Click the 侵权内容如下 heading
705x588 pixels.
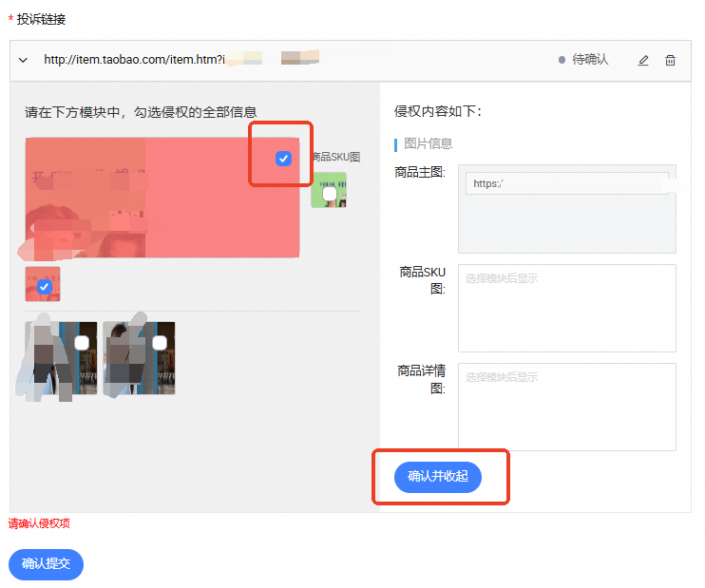pos(438,111)
